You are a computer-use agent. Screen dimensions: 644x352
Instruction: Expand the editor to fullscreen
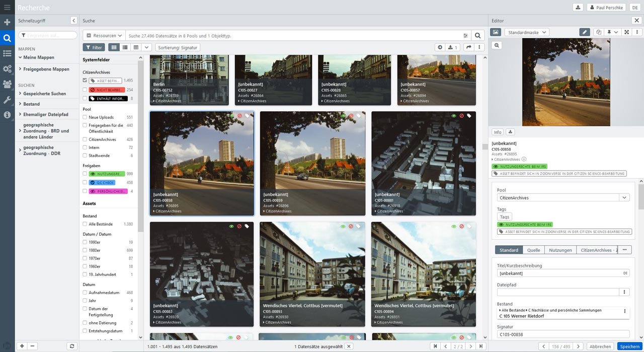pyautogui.click(x=626, y=32)
